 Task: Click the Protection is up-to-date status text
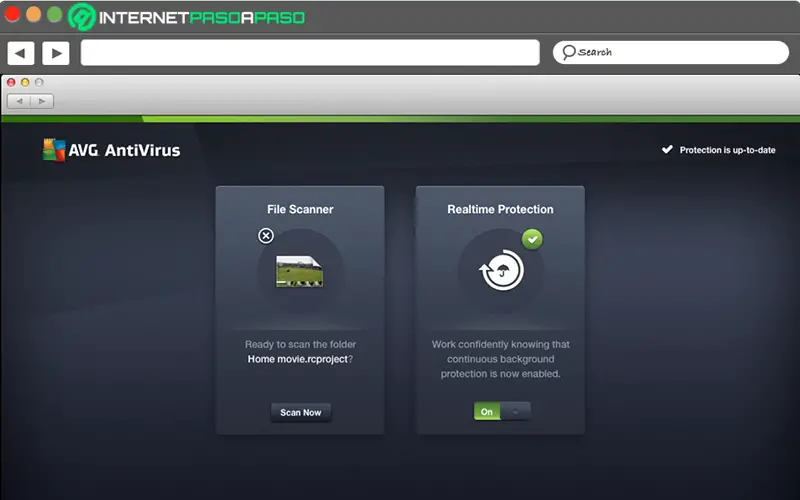[727, 150]
